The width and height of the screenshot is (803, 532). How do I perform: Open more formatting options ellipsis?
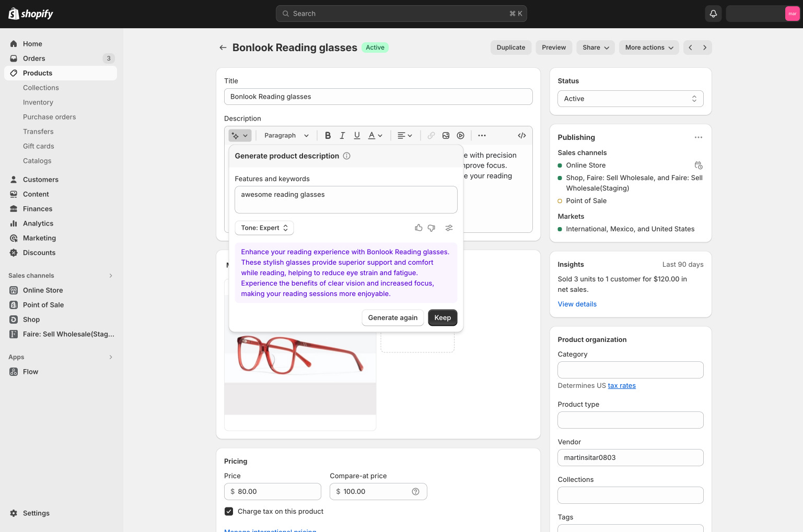click(x=482, y=136)
